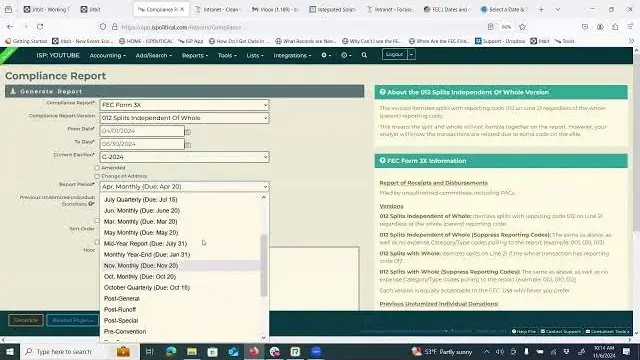The image size is (640, 360).
Task: Click the tracking protection shield icon
Action: coord(103,27)
